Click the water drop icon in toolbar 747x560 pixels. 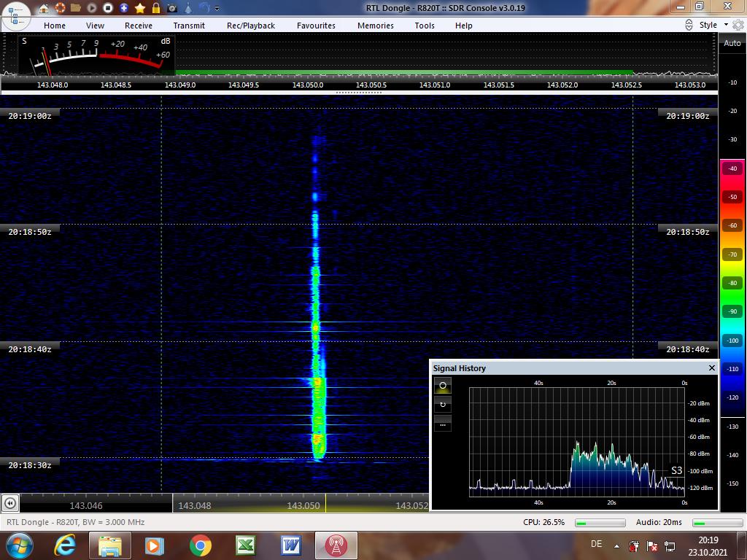188,7
